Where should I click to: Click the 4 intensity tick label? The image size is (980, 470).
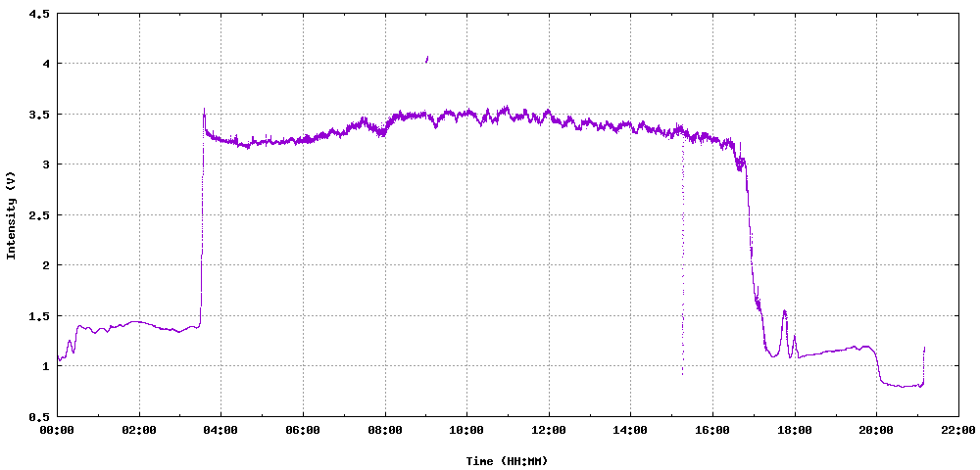(46, 64)
